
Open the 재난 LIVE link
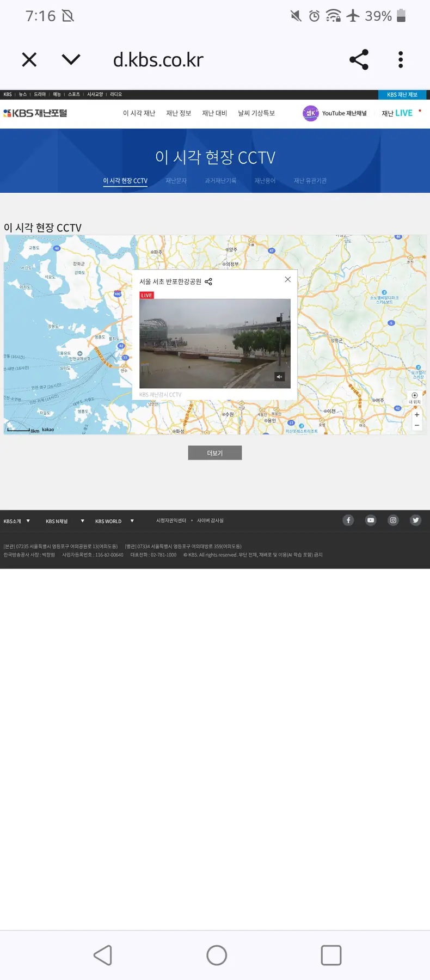coord(397,113)
